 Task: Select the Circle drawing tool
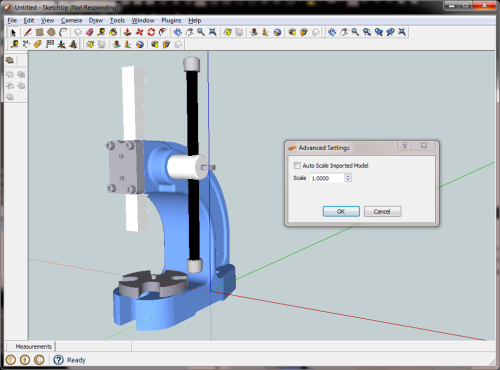(51, 32)
